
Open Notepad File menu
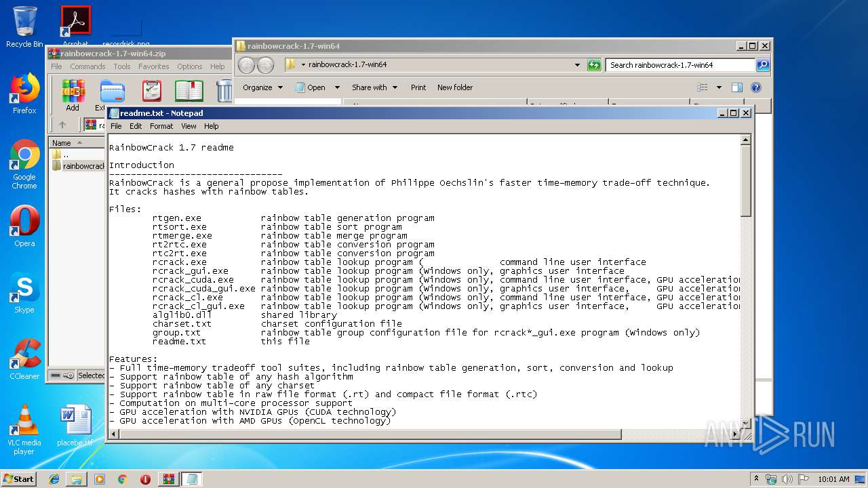pyautogui.click(x=116, y=126)
